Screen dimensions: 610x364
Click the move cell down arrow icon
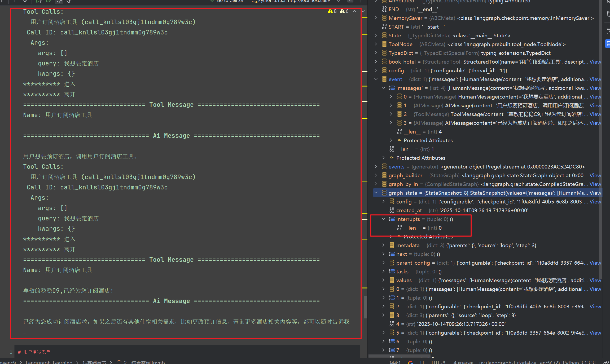[x=25, y=1]
